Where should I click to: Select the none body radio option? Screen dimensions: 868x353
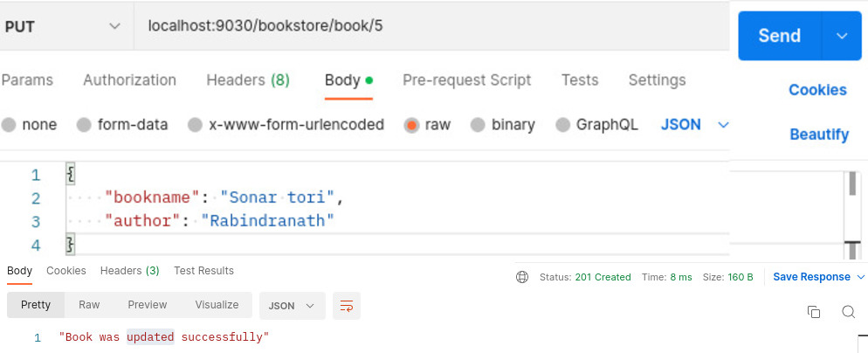click(9, 125)
